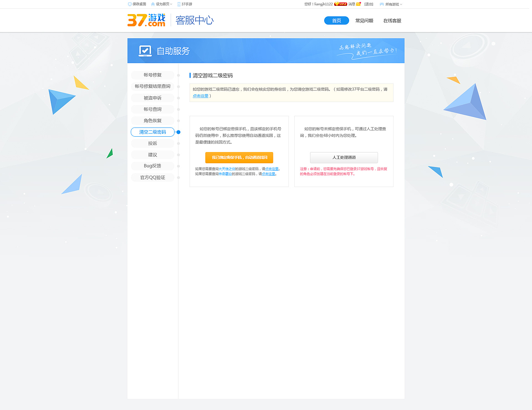Select 清空二级密码 in the sidebar

click(x=153, y=132)
